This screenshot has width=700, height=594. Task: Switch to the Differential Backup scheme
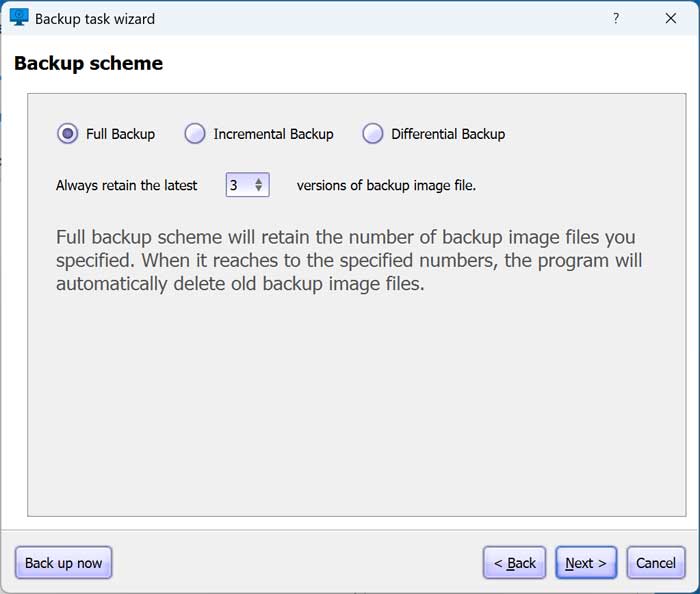[x=373, y=134]
